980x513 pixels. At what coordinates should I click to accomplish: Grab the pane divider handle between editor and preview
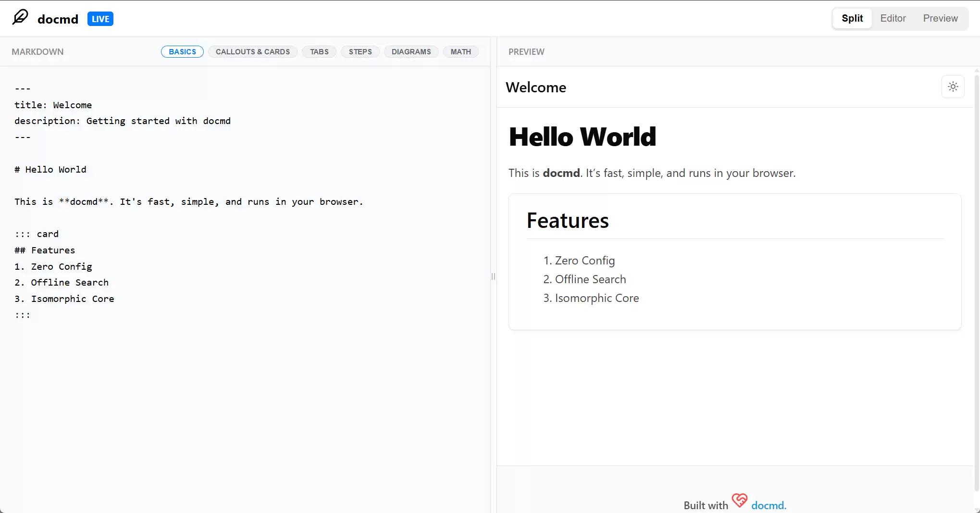point(493,276)
